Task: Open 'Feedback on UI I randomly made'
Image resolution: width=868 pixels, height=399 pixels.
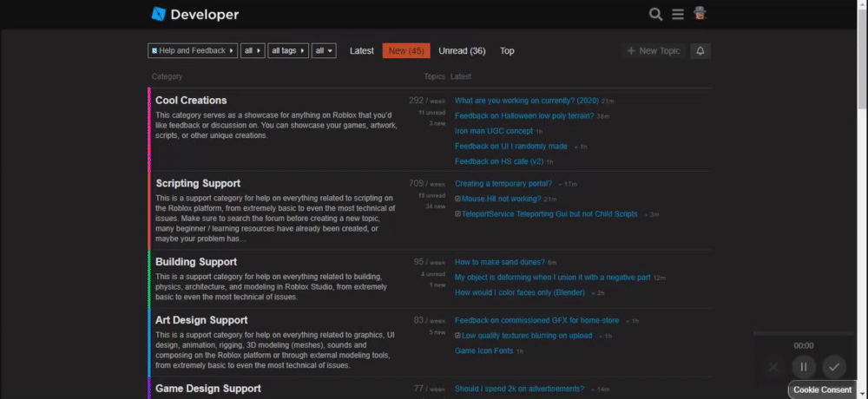Action: [511, 146]
